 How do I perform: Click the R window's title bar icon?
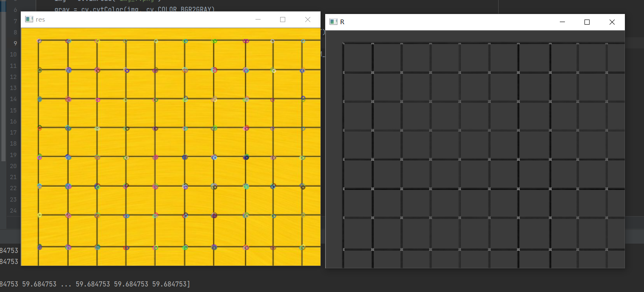click(x=333, y=22)
